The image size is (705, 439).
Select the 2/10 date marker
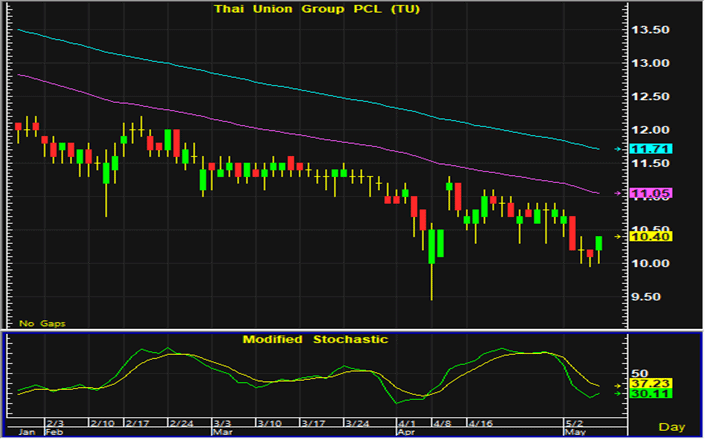coord(103,424)
